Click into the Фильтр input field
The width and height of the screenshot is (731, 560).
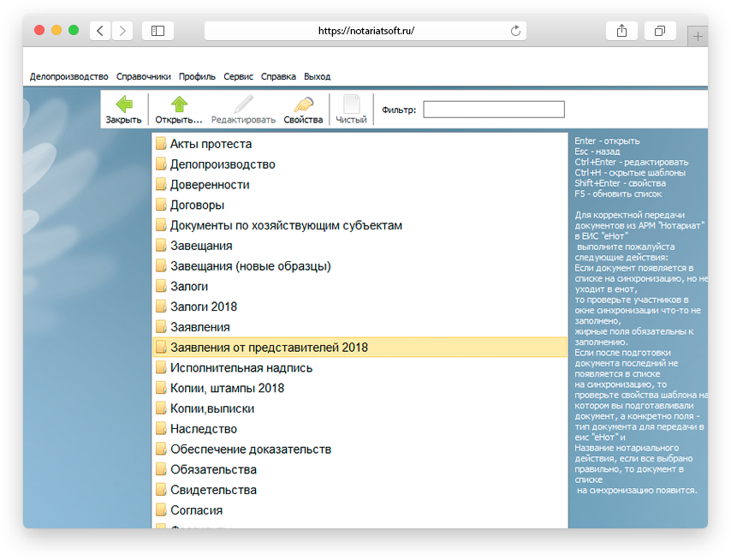(494, 110)
